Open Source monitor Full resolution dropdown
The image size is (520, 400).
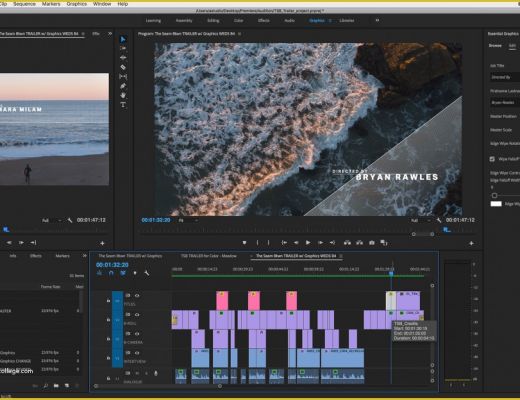point(52,220)
